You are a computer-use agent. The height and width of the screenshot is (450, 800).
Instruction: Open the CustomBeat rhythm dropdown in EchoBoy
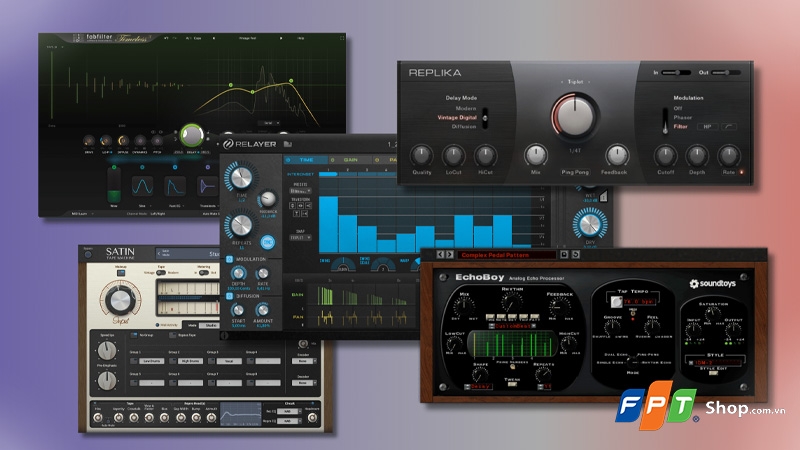pos(512,326)
